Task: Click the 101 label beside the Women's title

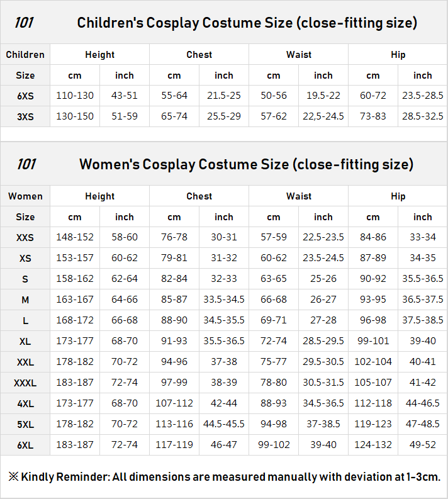Action: [26, 165]
